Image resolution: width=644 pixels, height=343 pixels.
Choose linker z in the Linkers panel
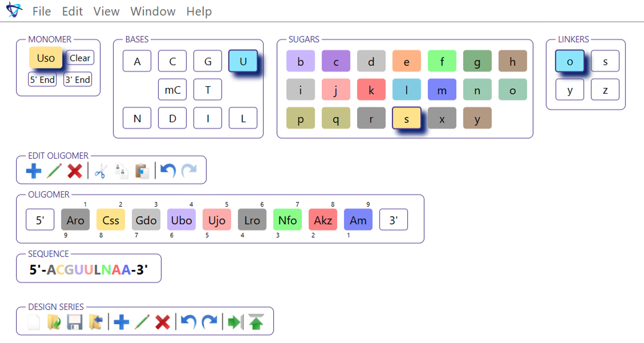pyautogui.click(x=605, y=90)
